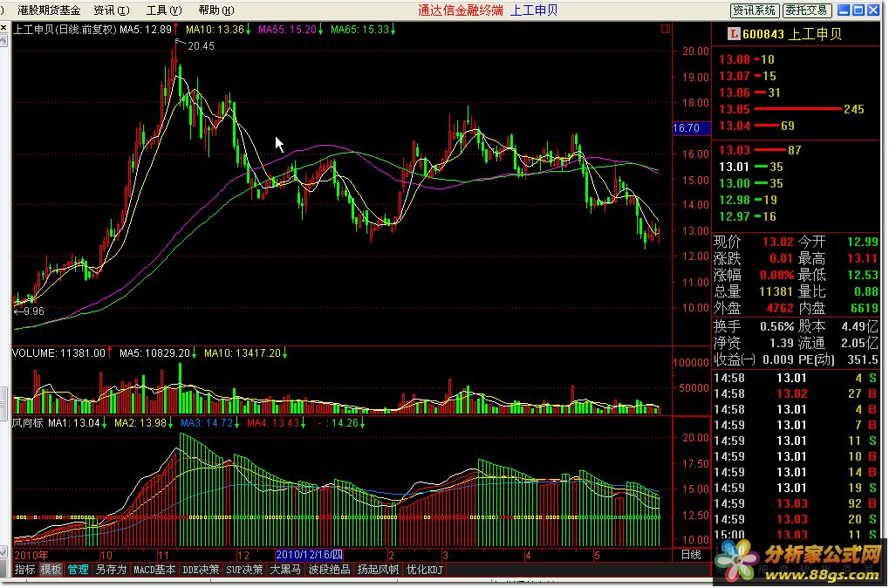This screenshot has width=889, height=588.
Task: Switch to the 大黑马 template
Action: [x=285, y=570]
